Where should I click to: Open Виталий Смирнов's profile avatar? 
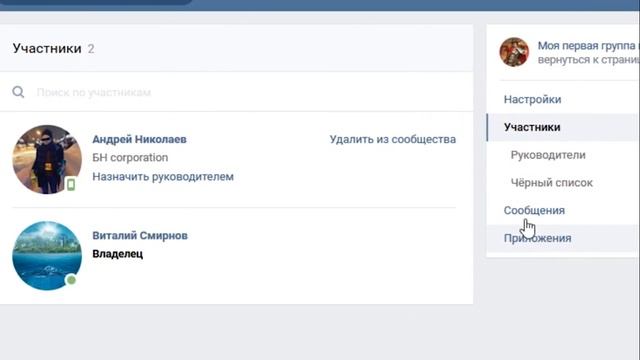coord(47,256)
